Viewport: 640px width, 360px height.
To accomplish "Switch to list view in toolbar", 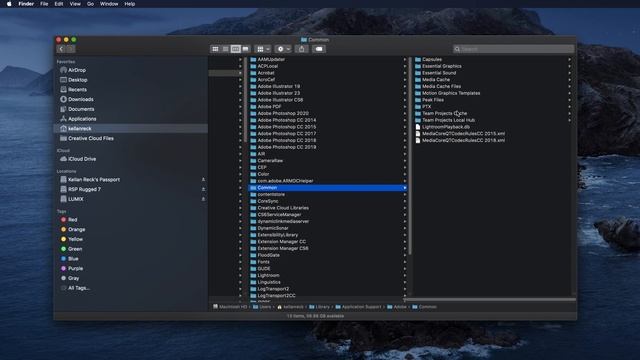I will coord(225,49).
